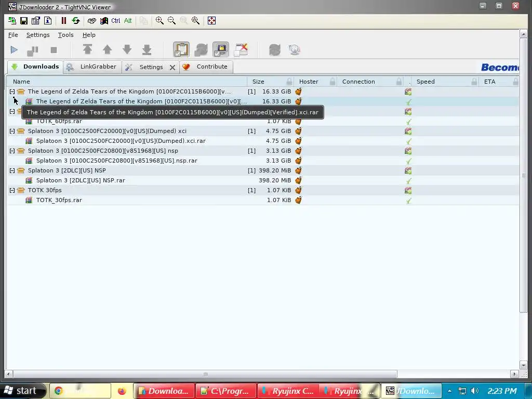Send Ctrl+Alt+Del via VNC toolbar
The width and height of the screenshot is (532, 399).
point(91,21)
